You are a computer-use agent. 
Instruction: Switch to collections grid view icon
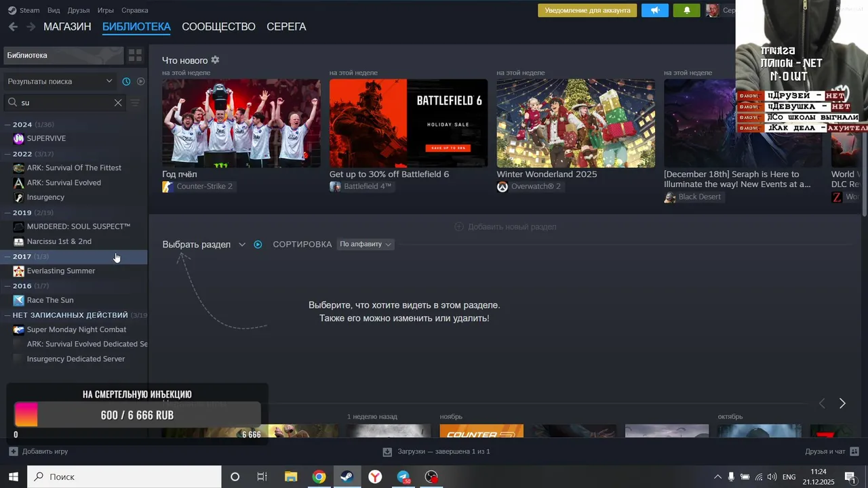coord(135,55)
